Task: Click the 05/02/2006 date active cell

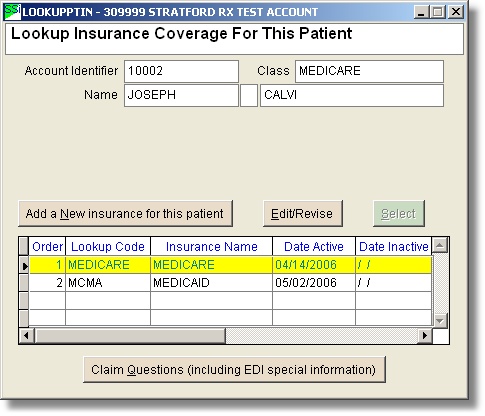Action: tap(314, 283)
